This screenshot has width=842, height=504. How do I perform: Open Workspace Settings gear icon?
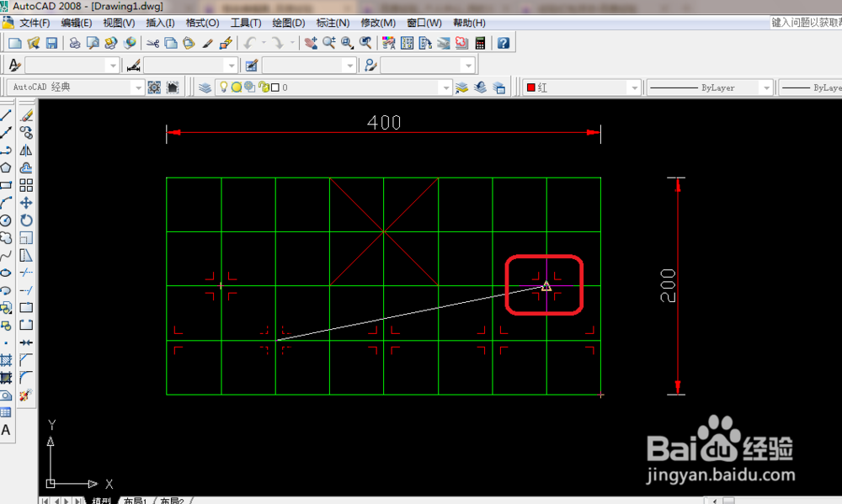click(x=154, y=87)
